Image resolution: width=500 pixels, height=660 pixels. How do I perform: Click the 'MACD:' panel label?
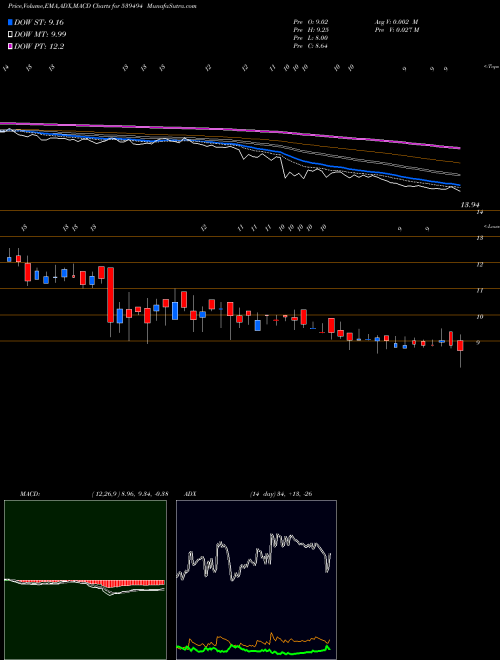(x=30, y=494)
